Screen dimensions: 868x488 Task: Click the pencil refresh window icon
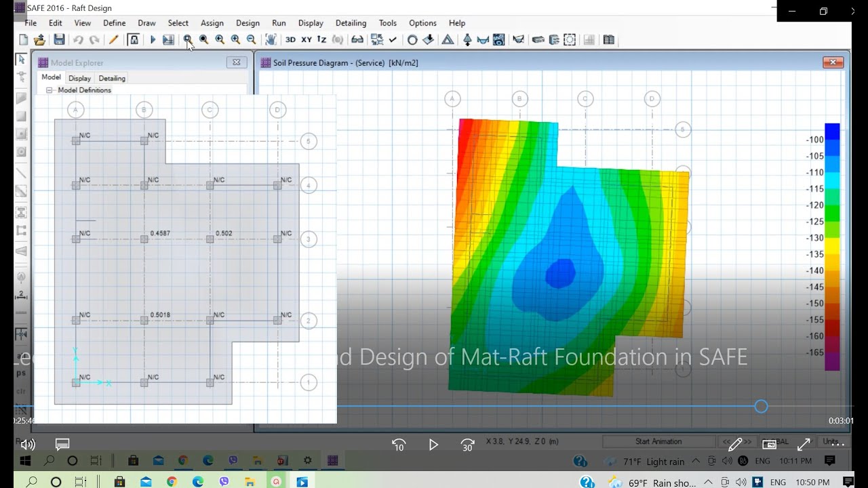point(114,40)
